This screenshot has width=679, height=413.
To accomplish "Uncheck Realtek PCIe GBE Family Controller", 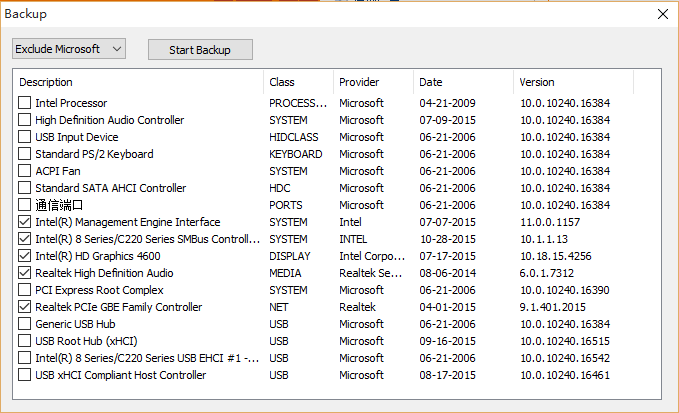I will coord(25,307).
